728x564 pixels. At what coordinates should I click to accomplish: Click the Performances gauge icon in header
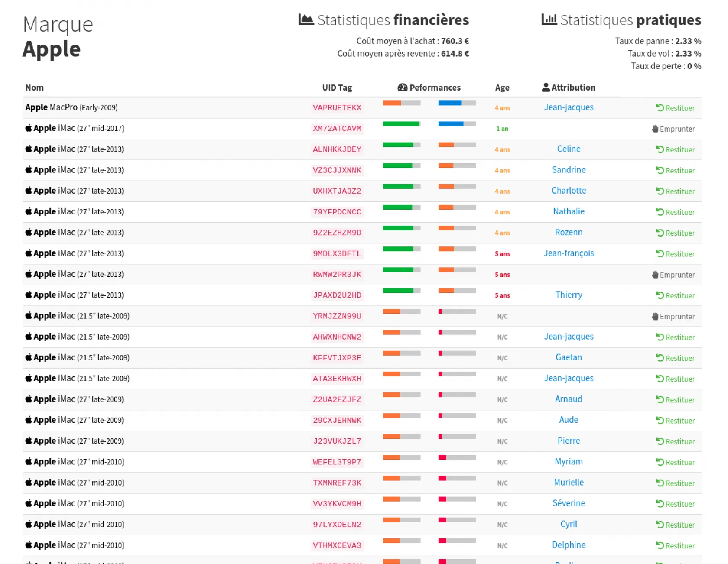[402, 88]
